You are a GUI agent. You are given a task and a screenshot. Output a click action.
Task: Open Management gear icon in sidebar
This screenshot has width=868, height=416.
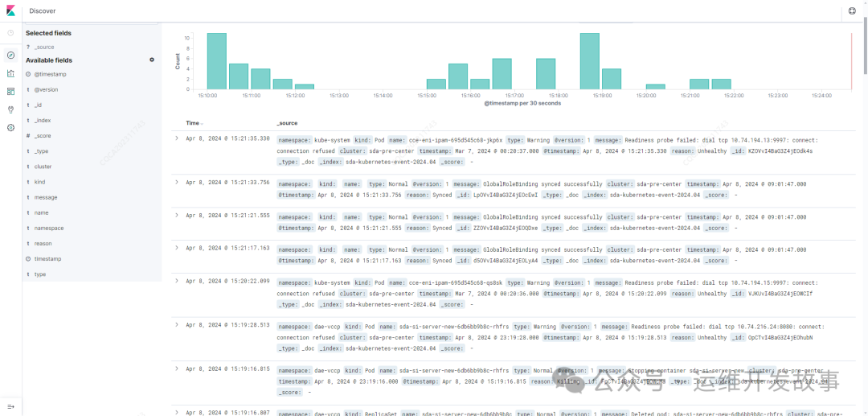[10, 127]
